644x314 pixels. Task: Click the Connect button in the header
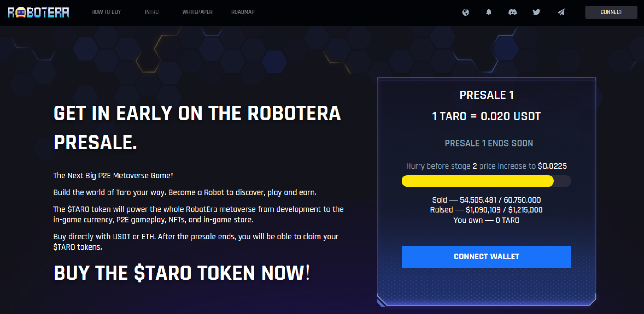click(x=611, y=12)
